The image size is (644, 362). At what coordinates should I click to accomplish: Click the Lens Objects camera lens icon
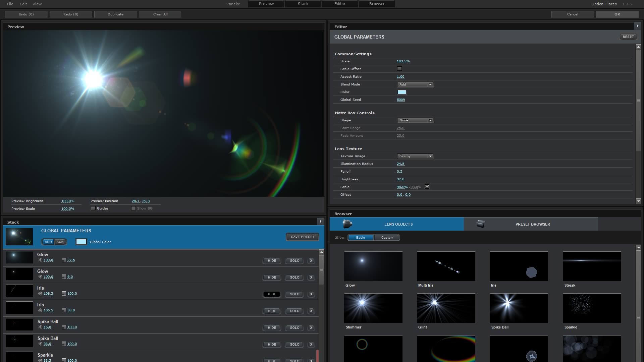coord(347,224)
